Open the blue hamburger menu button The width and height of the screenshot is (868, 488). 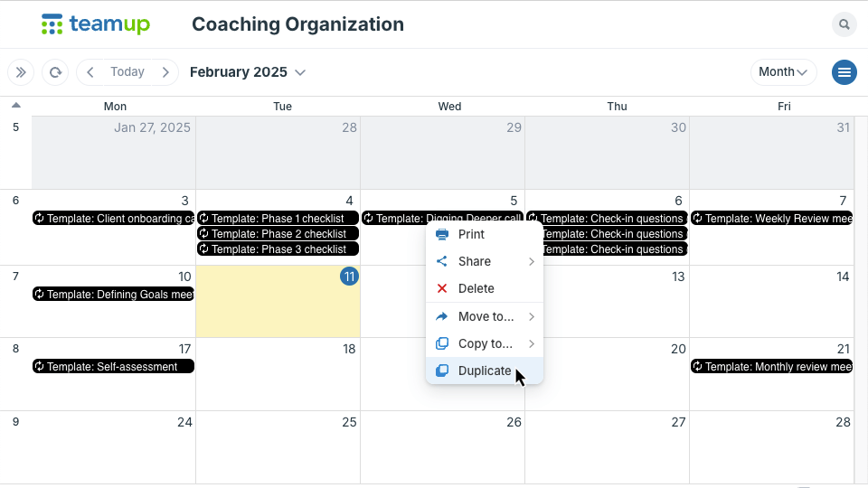(844, 72)
